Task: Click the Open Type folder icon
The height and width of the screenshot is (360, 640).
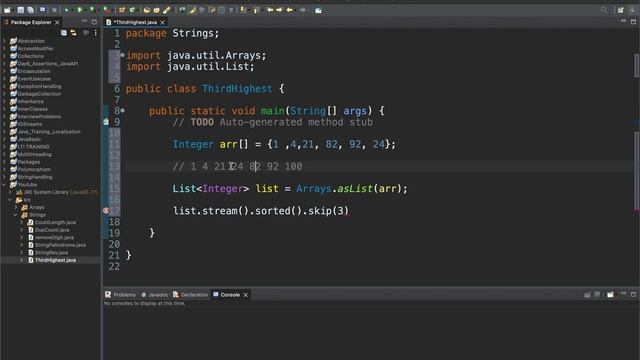Action: click(x=147, y=10)
